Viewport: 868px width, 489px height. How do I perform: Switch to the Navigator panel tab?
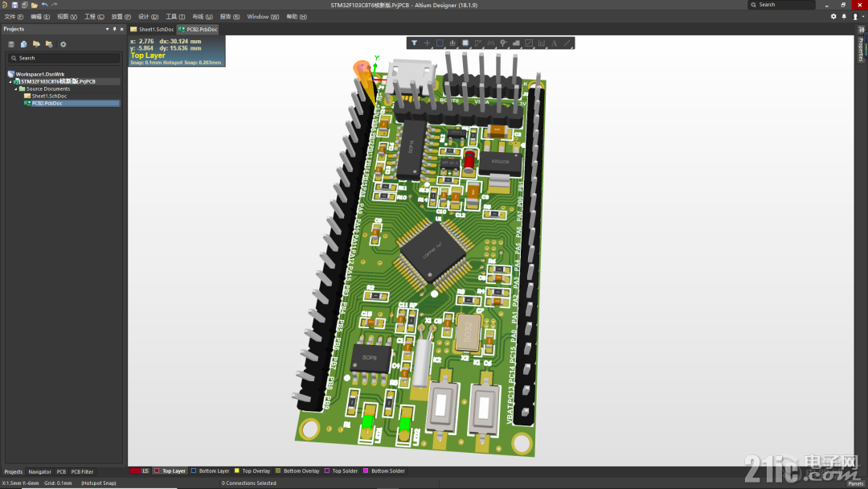[x=40, y=472]
